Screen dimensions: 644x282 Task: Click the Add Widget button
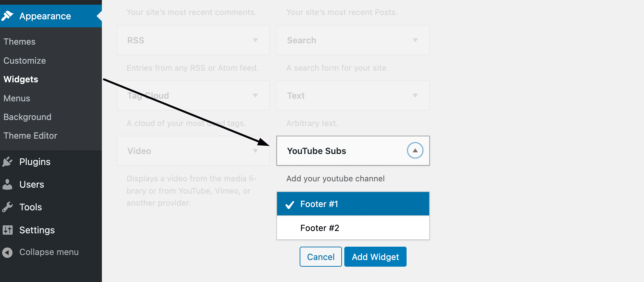(x=375, y=257)
